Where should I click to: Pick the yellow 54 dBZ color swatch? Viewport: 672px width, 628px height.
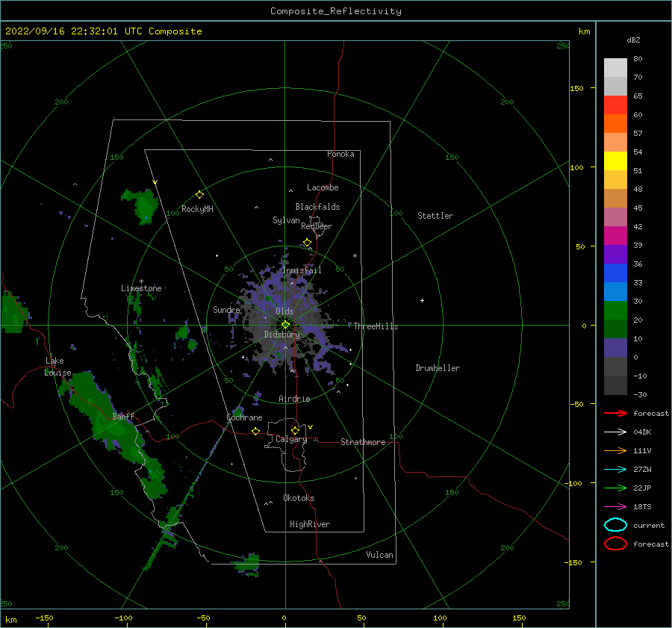click(x=615, y=161)
